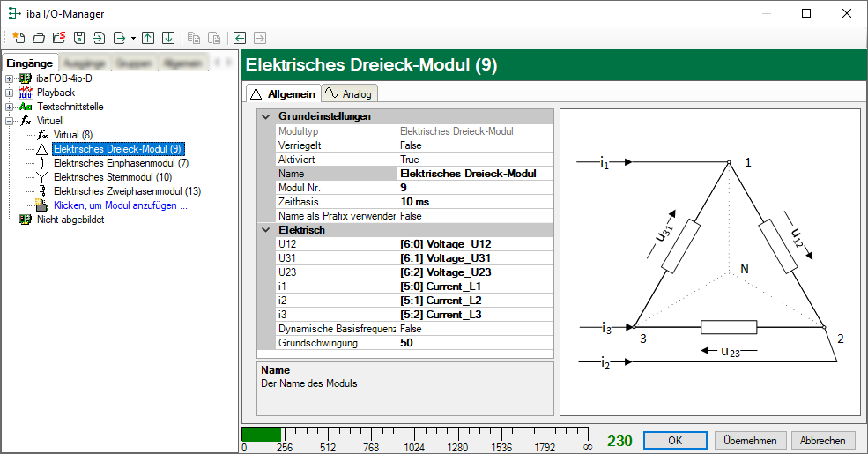Switch to the Analog tab
Image resolution: width=868 pixels, height=454 pixels.
tap(349, 93)
